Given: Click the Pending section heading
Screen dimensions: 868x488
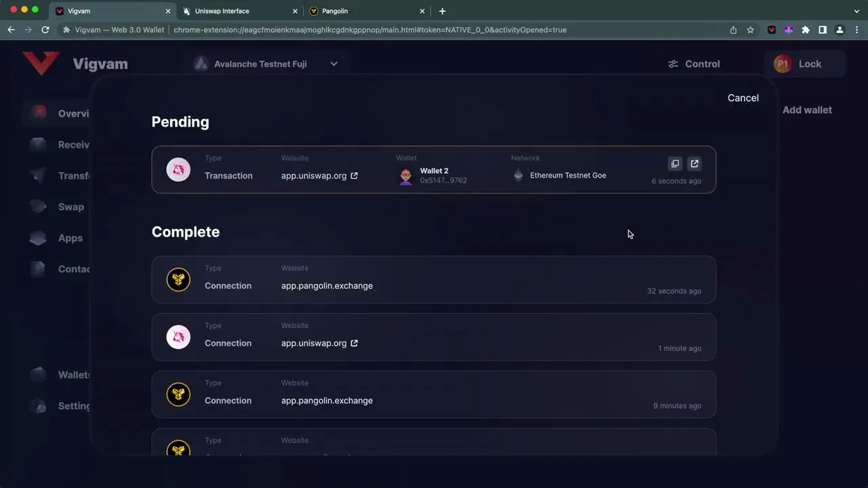Looking at the screenshot, I should pyautogui.click(x=180, y=122).
